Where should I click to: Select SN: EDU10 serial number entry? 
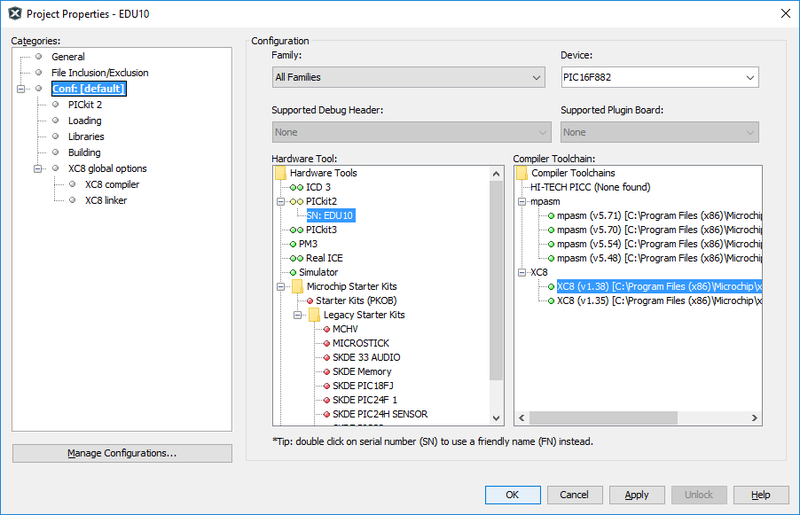point(330,215)
